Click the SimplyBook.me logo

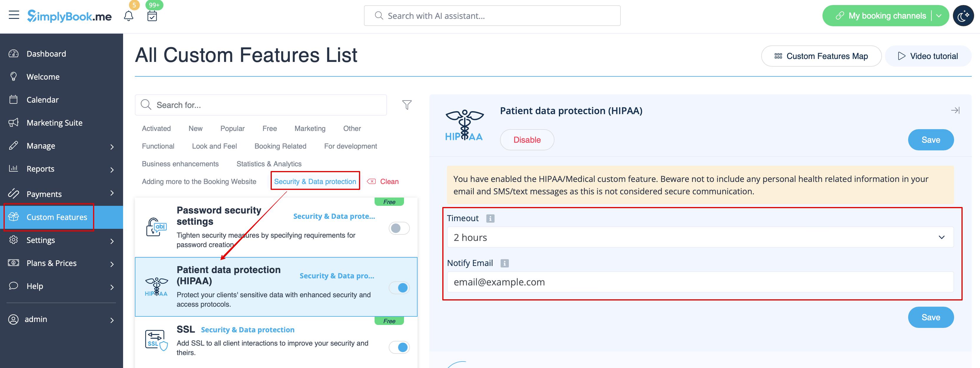69,16
